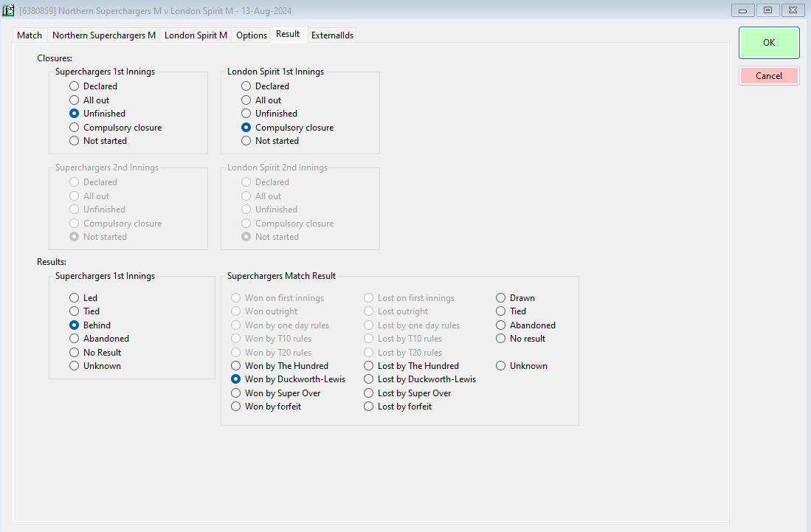Select Abandoned in Superchargers 1st Innings results
The width and height of the screenshot is (811, 532).
[x=99, y=339]
